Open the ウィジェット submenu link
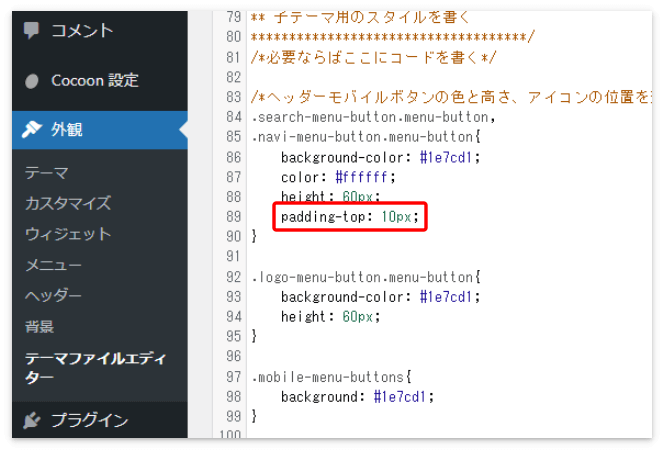This screenshot has width=664, height=451. click(68, 234)
